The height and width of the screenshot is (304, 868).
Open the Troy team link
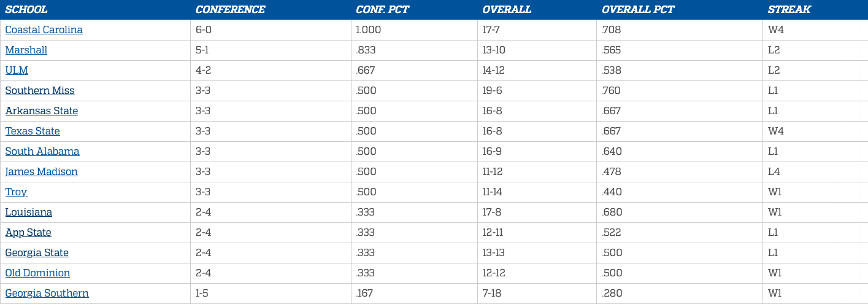click(16, 192)
